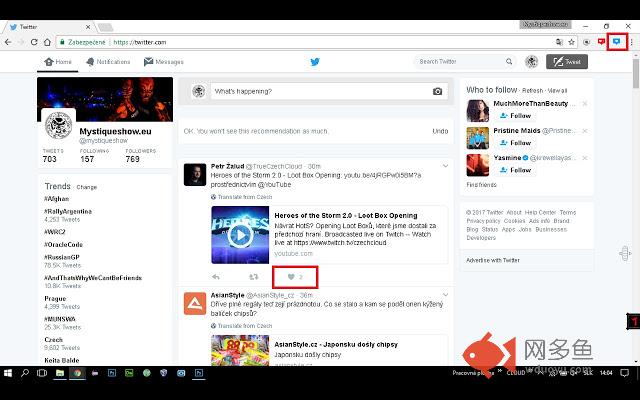Open Task View on taskbar

42,373
